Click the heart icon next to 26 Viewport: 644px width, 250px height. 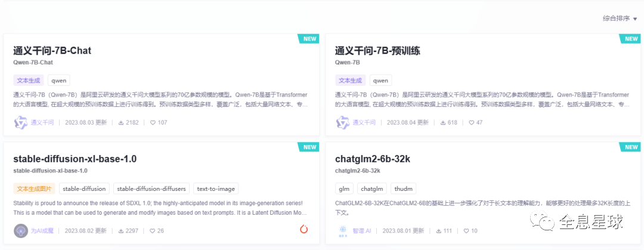(x=153, y=231)
